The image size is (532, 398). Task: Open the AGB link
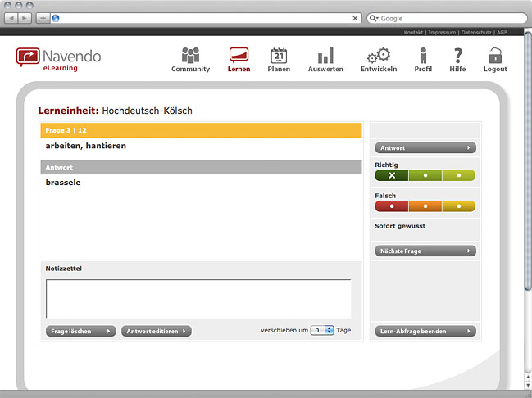coord(502,33)
